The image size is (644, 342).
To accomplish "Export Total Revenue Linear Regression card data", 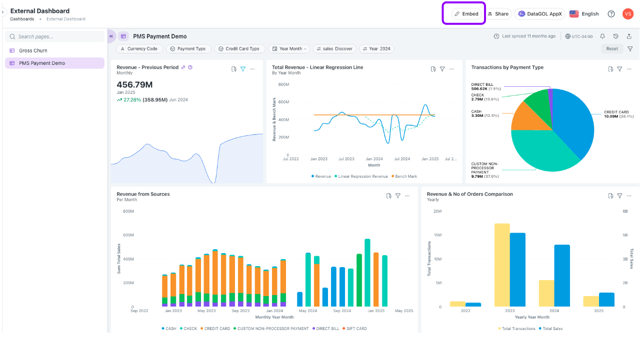I will pyautogui.click(x=433, y=69).
